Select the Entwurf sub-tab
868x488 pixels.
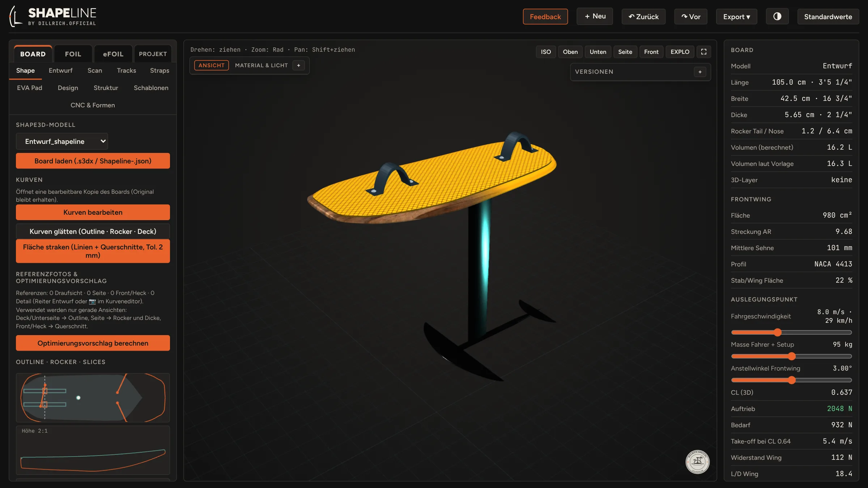pos(60,70)
